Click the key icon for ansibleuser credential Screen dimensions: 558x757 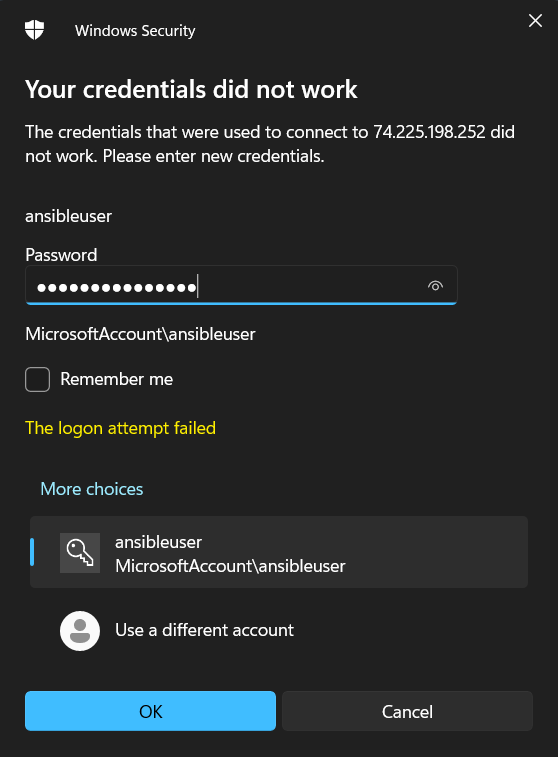point(80,553)
